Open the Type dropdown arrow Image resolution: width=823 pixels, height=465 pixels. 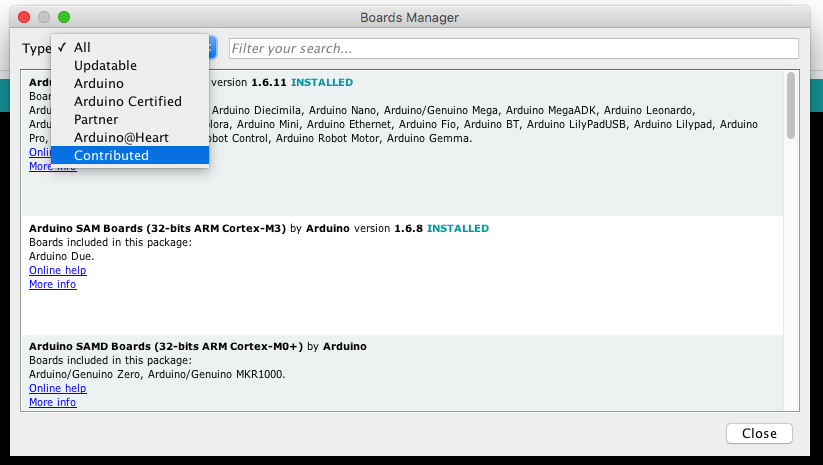[212, 48]
